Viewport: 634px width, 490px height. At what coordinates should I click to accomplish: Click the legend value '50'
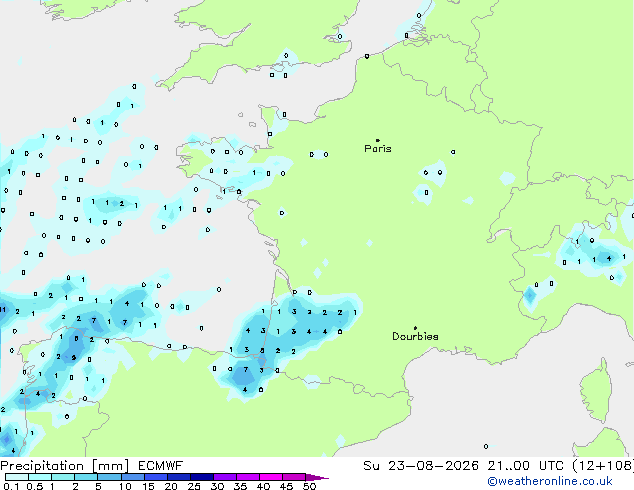309,486
